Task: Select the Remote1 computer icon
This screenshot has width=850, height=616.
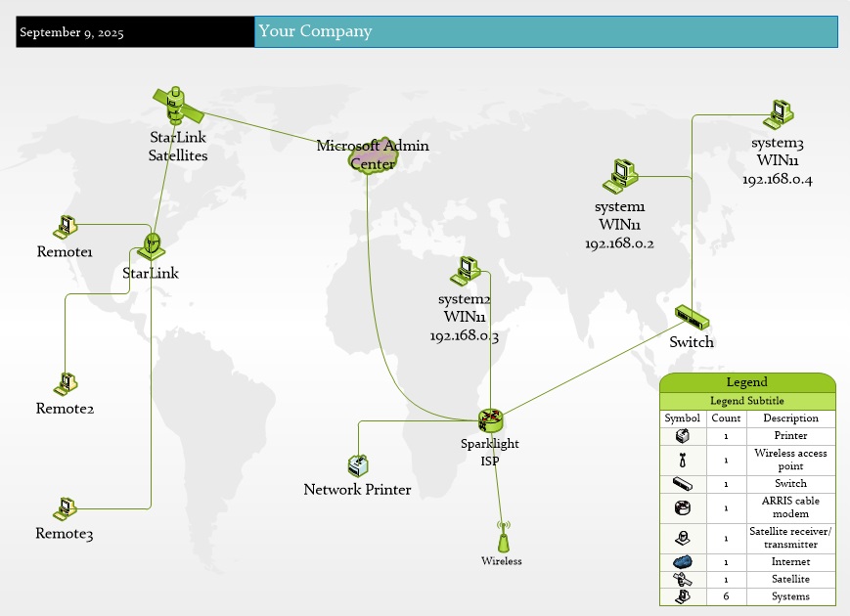Action: click(65, 227)
